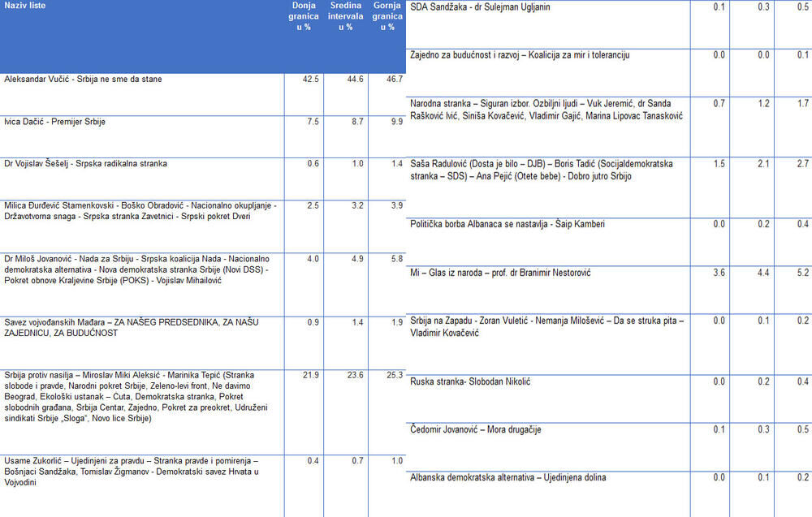Select 'Politička borba Albanaca se nastavlja' row
Screen dimensions: 812x517
(508, 224)
